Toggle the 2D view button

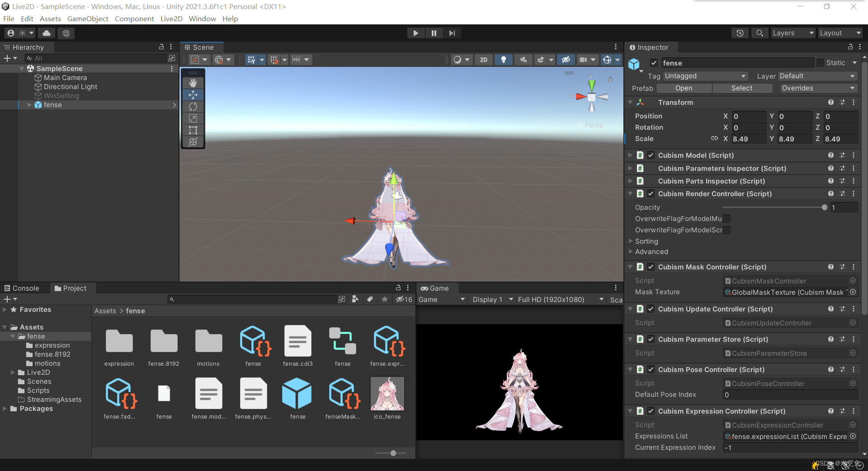point(484,60)
